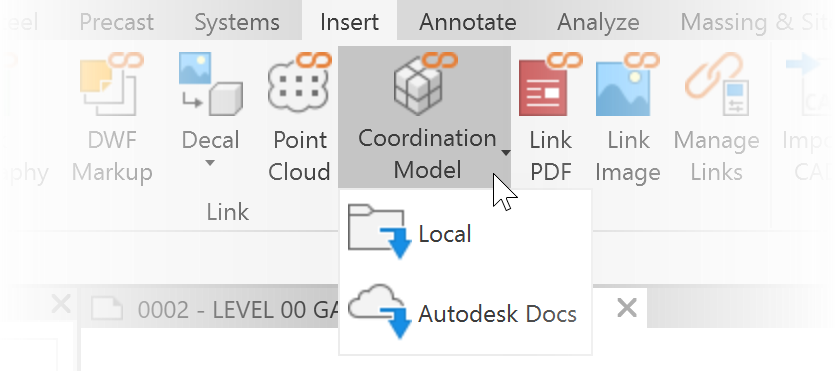Select the Decal tool icon

210,84
